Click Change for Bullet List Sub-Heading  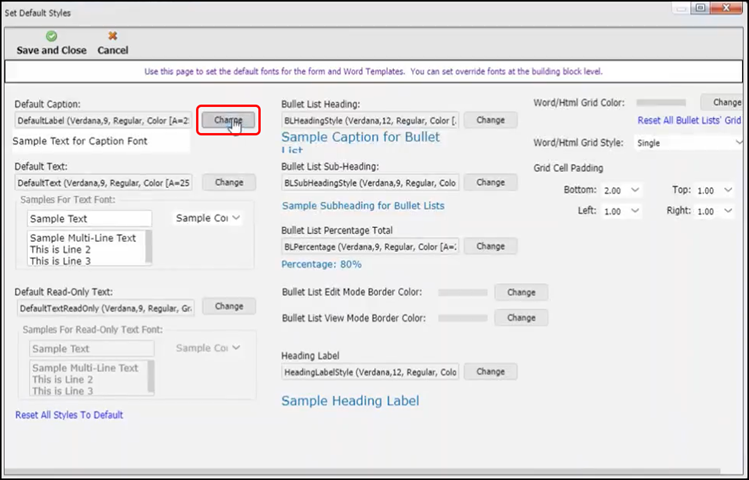pyautogui.click(x=490, y=183)
